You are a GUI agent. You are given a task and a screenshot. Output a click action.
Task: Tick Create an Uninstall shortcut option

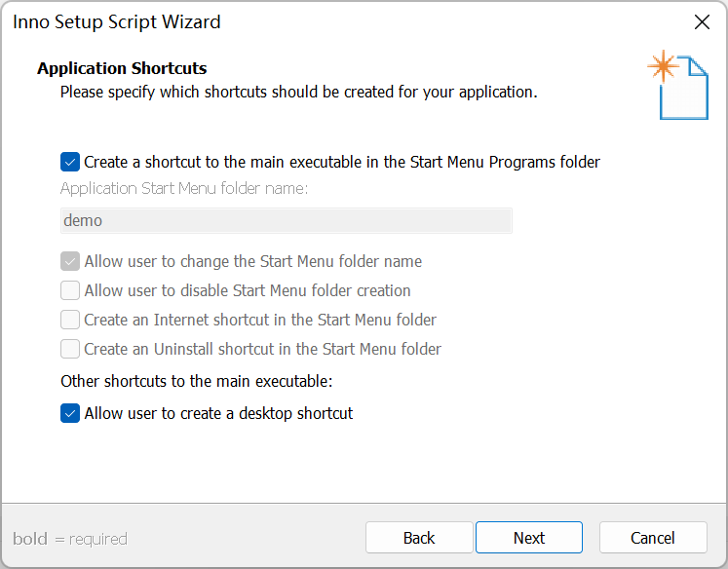[x=70, y=349]
